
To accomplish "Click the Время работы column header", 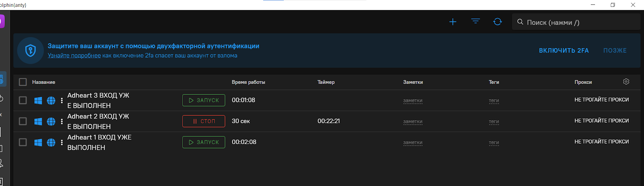I will click(x=248, y=82).
